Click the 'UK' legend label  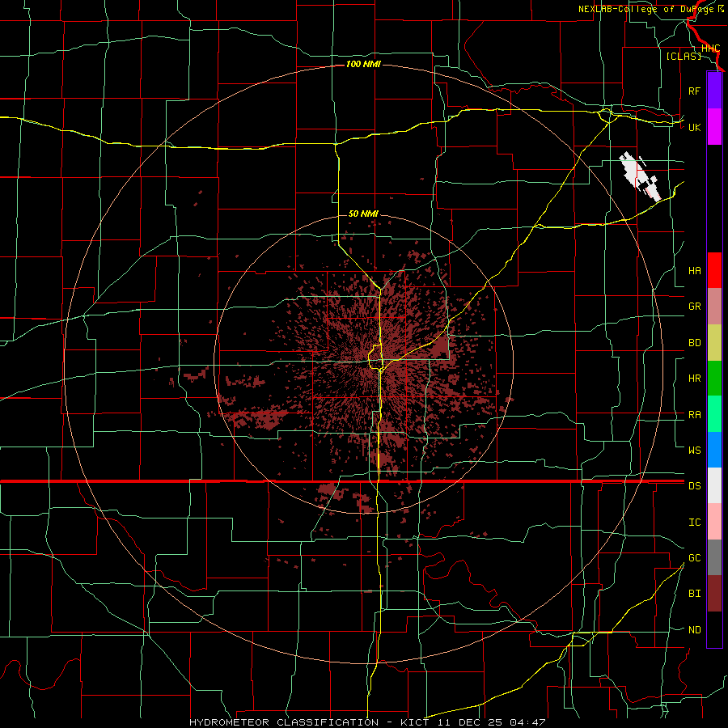click(694, 127)
